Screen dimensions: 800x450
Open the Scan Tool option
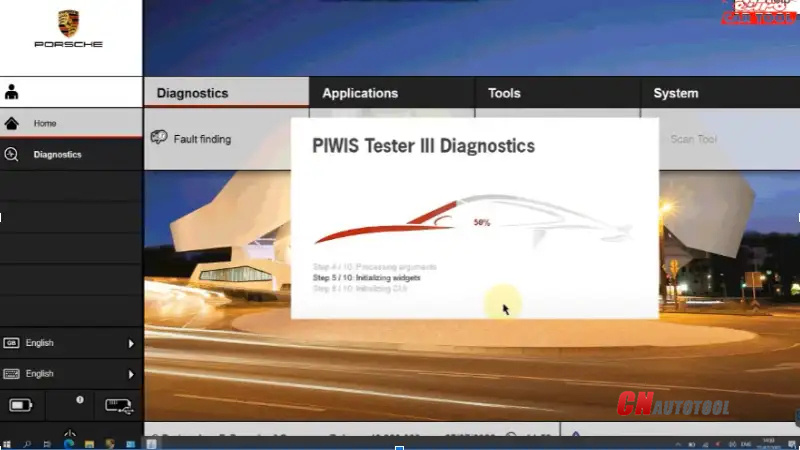pos(693,139)
